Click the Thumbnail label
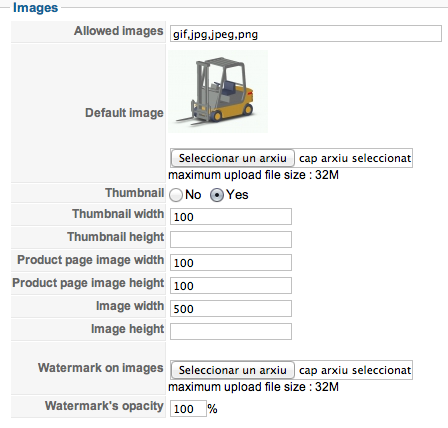448x428 pixels. click(x=134, y=193)
